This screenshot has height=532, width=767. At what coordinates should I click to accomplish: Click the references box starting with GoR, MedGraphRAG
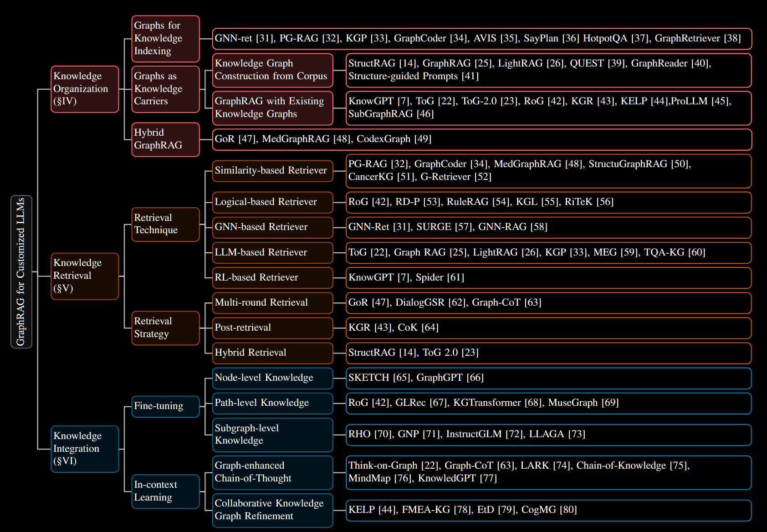pyautogui.click(x=482, y=139)
